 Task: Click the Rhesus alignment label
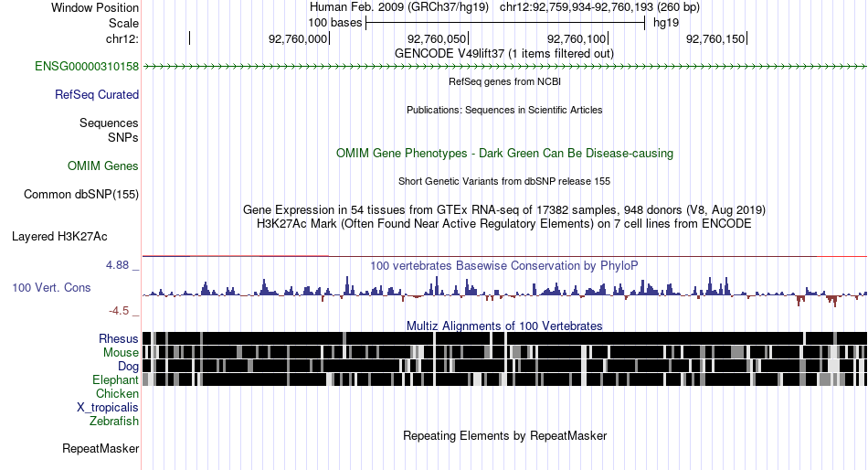tap(119, 338)
